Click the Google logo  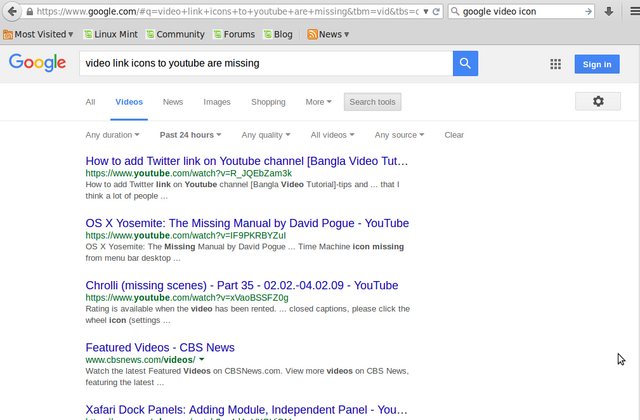click(37, 62)
